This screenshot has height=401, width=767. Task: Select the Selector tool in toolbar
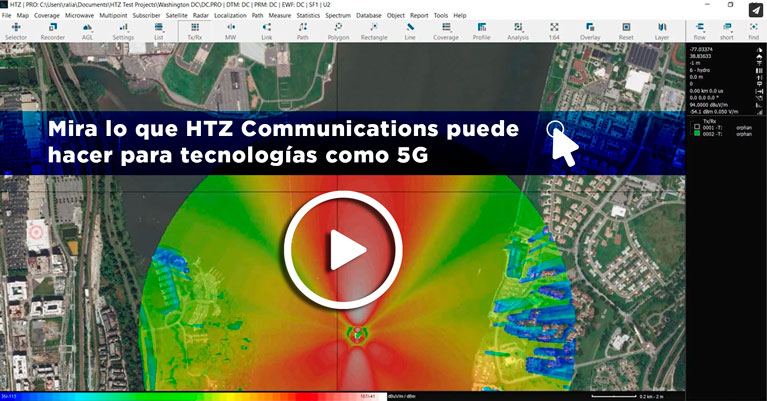pyautogui.click(x=16, y=31)
